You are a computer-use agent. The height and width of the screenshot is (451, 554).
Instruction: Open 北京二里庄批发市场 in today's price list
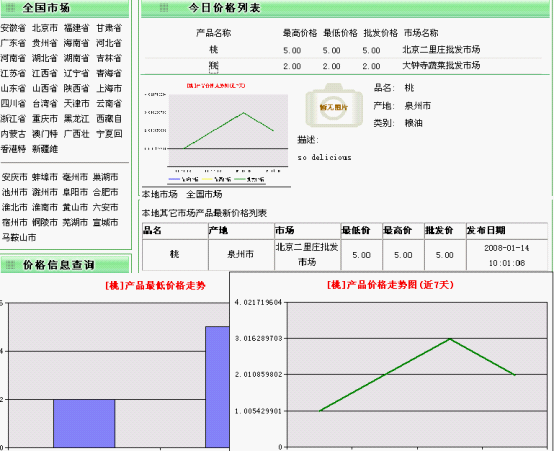pos(441,49)
